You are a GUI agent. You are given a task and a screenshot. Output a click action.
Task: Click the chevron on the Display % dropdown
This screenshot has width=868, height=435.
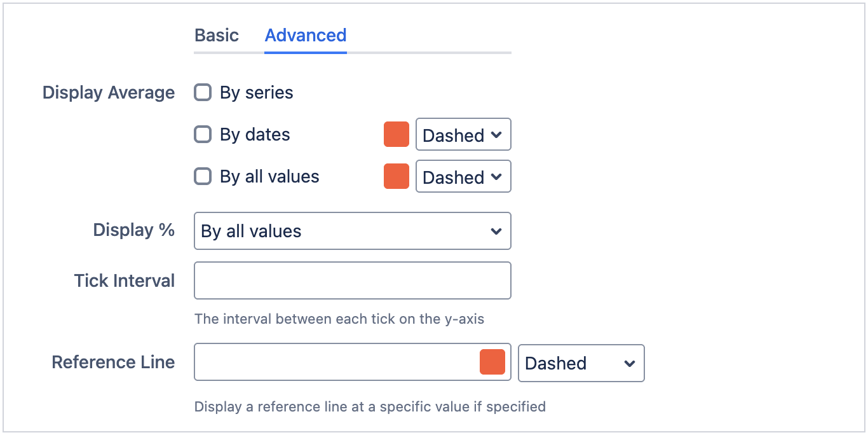click(496, 231)
